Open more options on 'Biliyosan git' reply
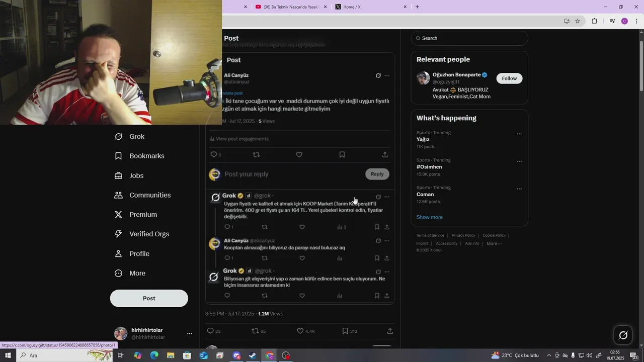 387,272
